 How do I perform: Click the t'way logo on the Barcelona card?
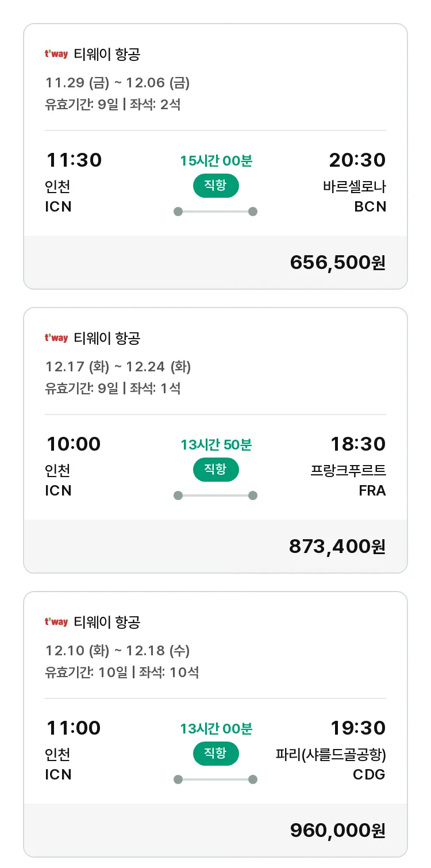coord(56,55)
